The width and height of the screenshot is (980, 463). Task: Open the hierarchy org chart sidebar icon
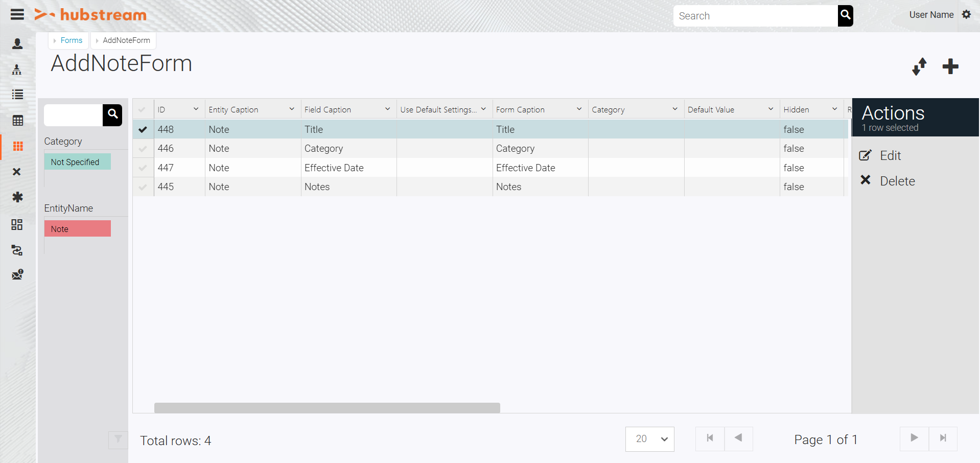17,70
